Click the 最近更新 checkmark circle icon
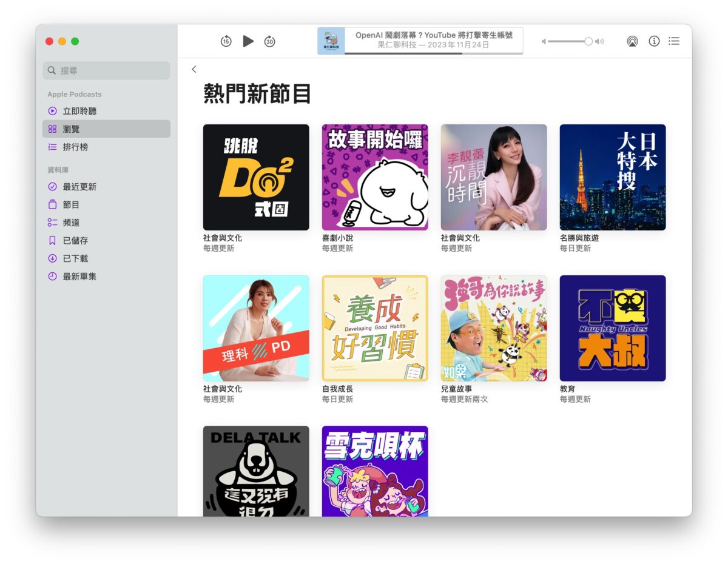The height and width of the screenshot is (564, 728). (52, 187)
